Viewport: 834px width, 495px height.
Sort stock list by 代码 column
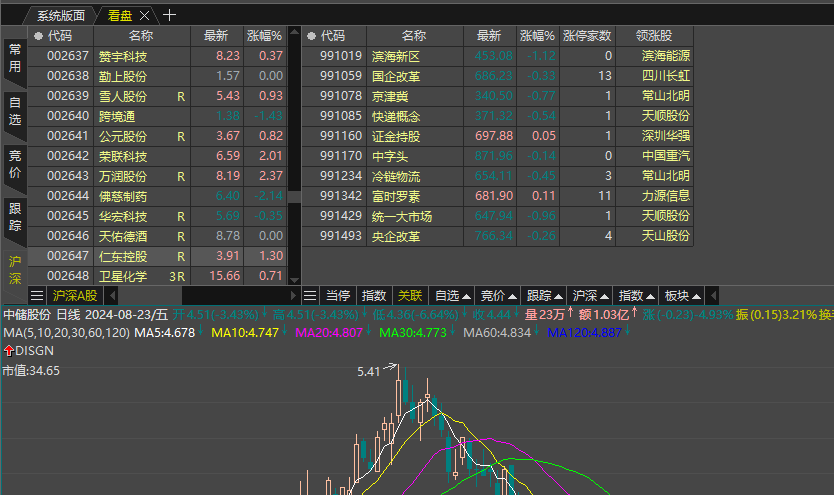(x=60, y=36)
